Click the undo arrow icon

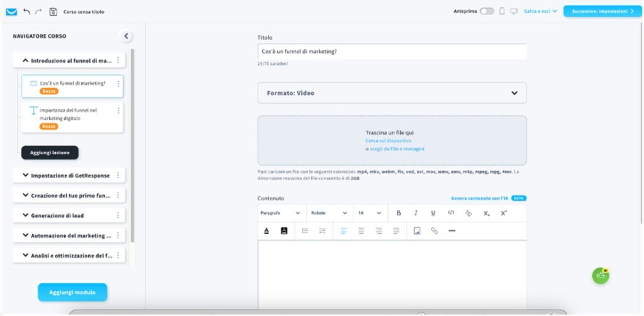[x=26, y=11]
